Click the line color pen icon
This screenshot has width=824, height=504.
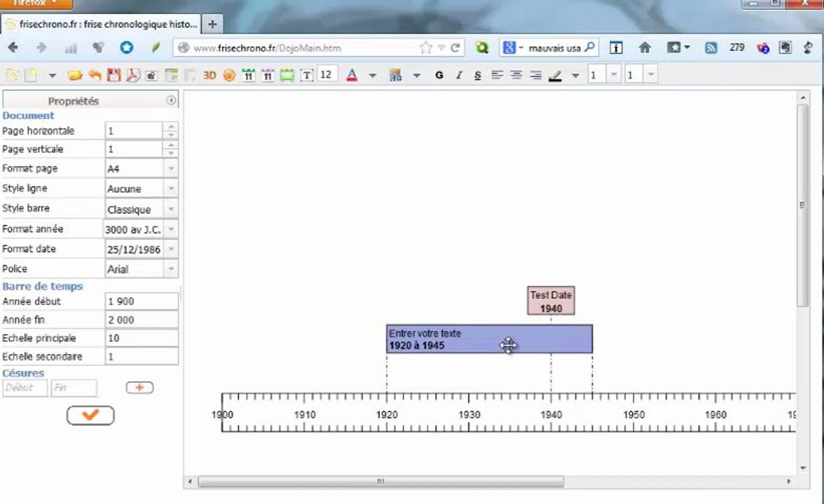coord(555,76)
